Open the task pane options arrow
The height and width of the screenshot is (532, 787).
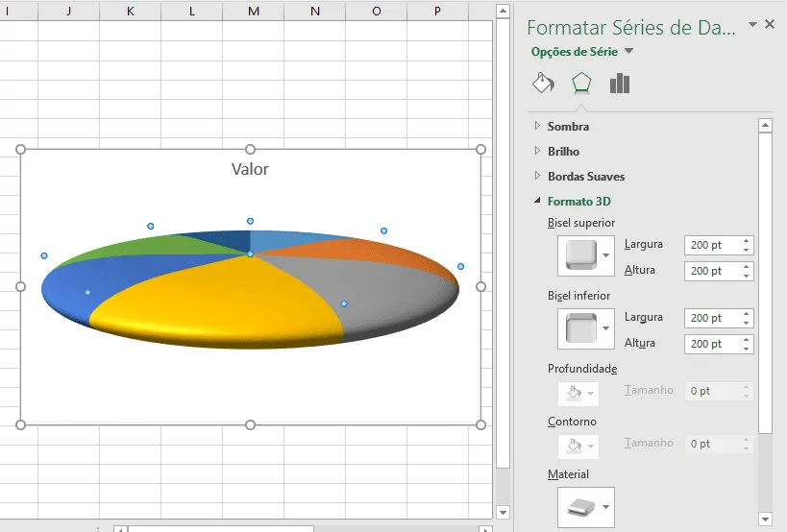click(x=752, y=24)
